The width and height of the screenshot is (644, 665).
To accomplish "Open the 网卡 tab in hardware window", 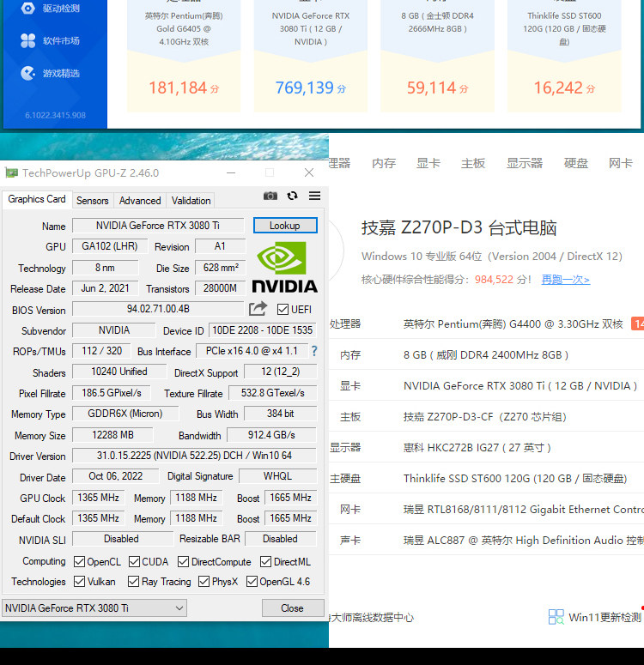I will (x=621, y=163).
